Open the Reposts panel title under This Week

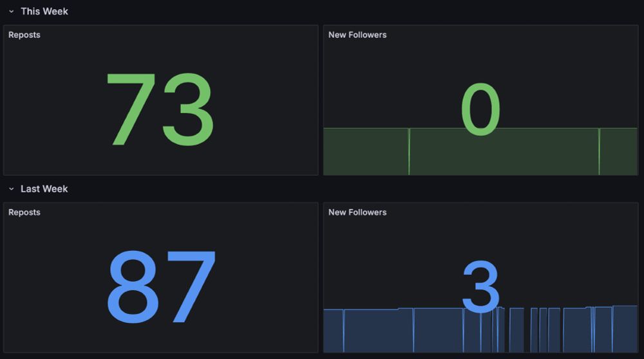24,35
